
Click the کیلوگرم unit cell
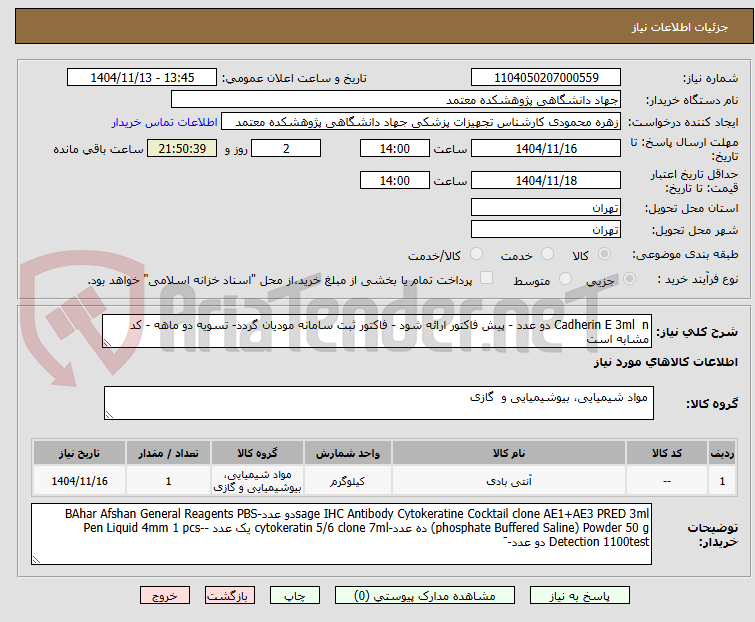pos(348,481)
